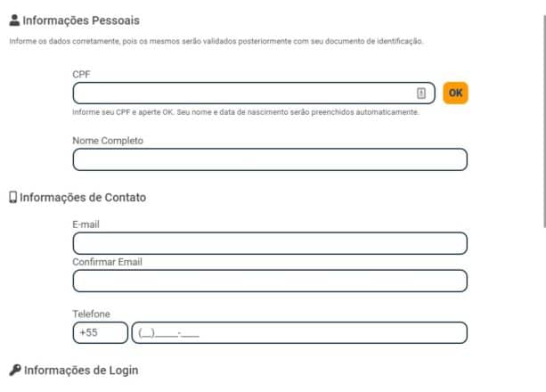Click the Nome Completo label

[x=108, y=140]
